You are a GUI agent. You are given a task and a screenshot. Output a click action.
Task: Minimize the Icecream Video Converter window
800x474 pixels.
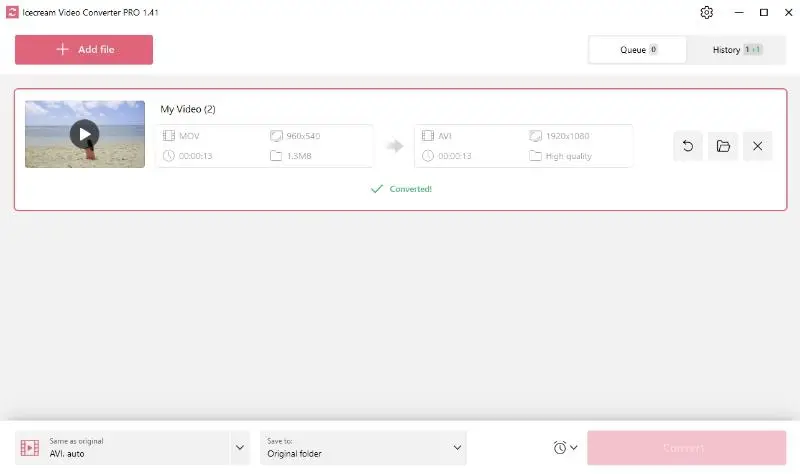(739, 12)
